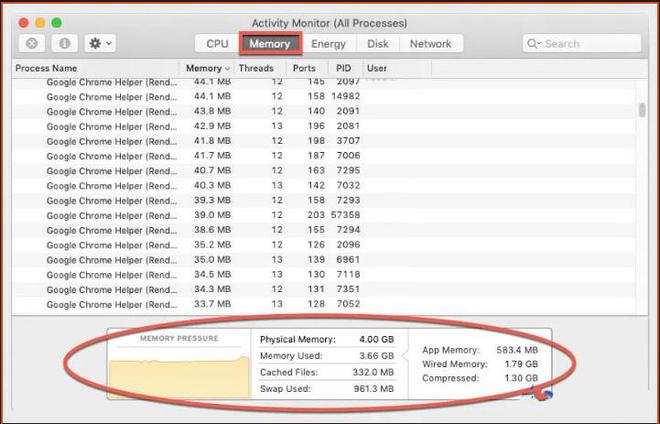Select process row with PID 2091
Image resolution: width=660 pixels, height=424 pixels.
324,112
